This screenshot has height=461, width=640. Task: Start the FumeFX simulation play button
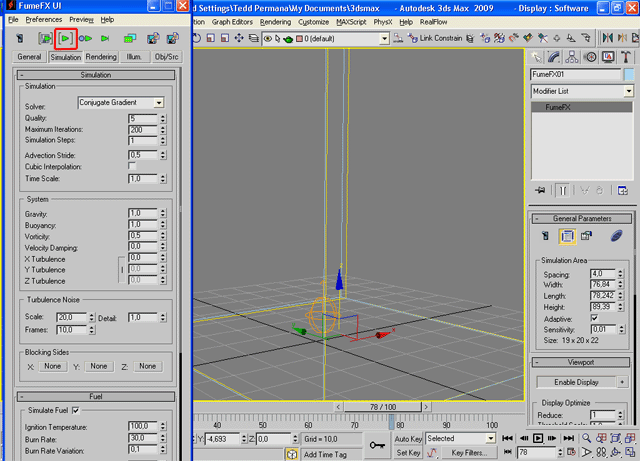coord(65,38)
